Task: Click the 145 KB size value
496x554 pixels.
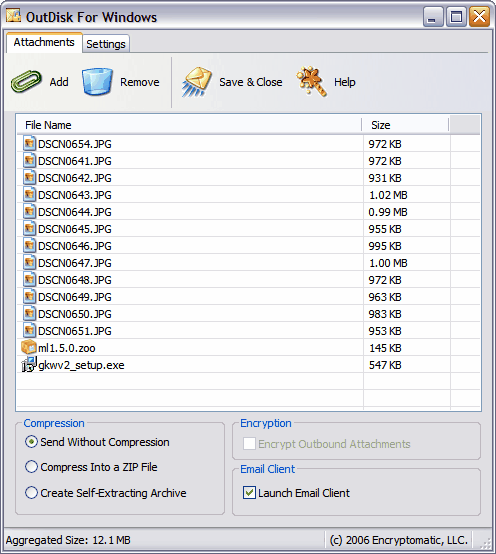Action: 385,348
